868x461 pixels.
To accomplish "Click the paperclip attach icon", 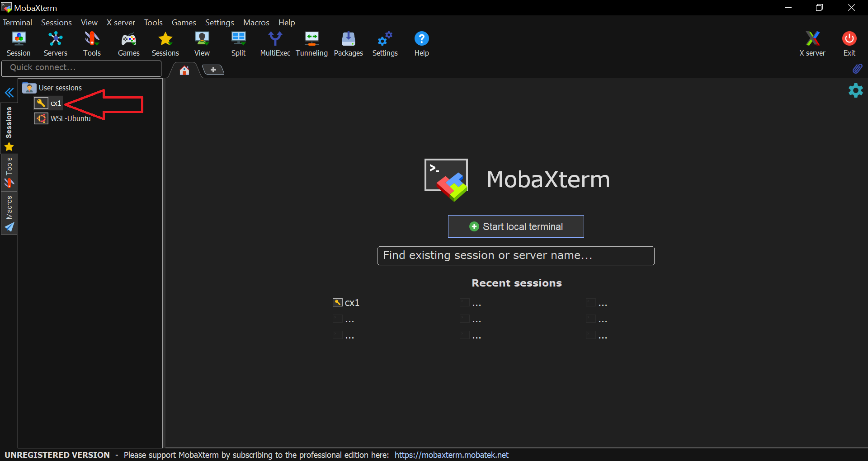I will pyautogui.click(x=857, y=69).
